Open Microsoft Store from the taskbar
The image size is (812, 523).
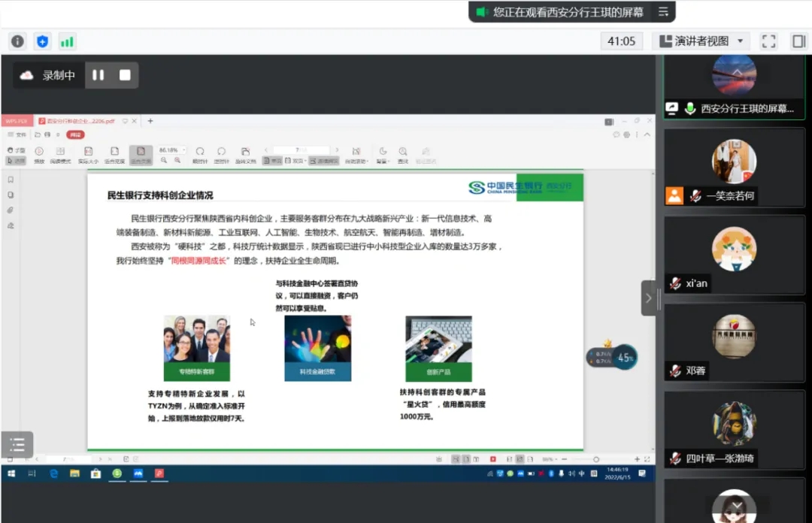coord(95,474)
